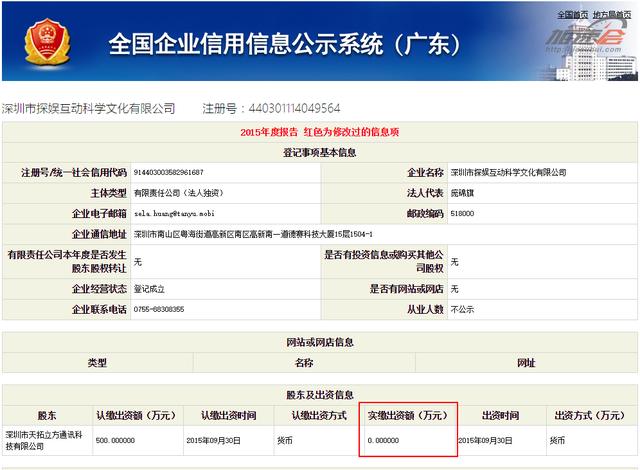The image size is (640, 470).
Task: Click company name heading 深圳市探娱互动科学文化有限公司
Action: pos(88,108)
